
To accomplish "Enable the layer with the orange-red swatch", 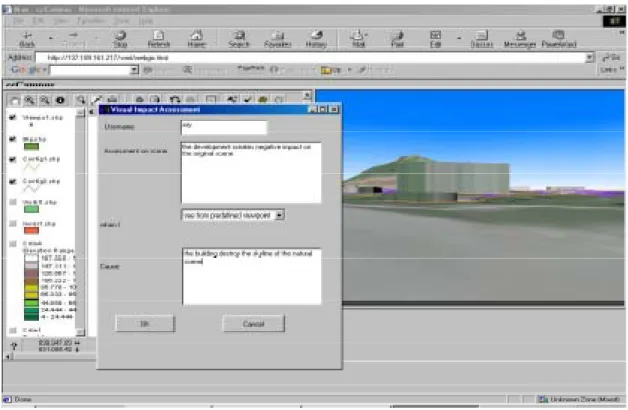I will (13, 223).
